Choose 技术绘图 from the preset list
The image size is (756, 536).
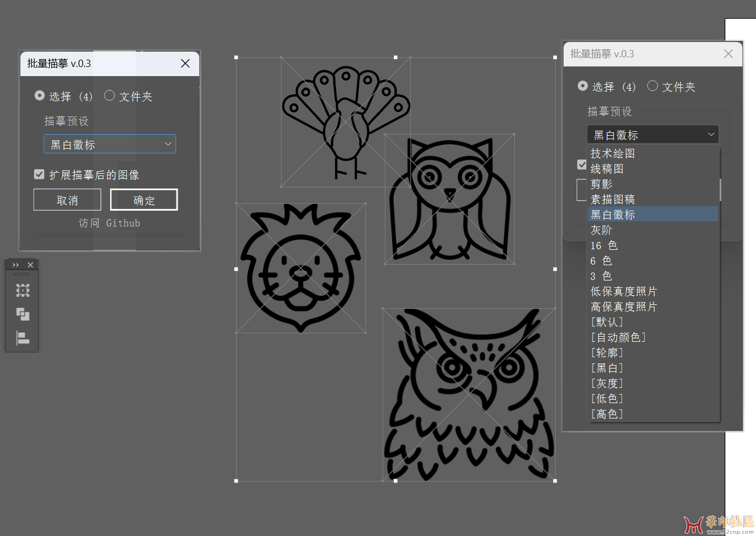pos(653,153)
